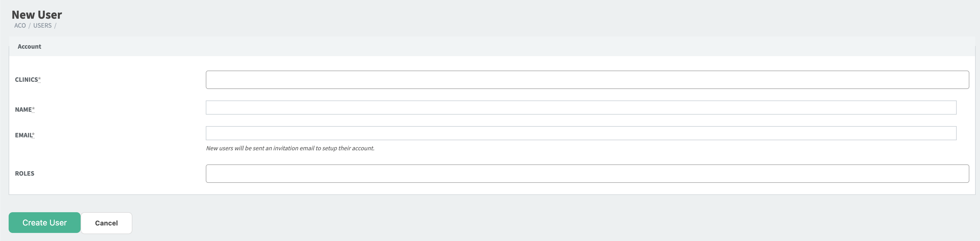Focus the Name text field

tap(581, 107)
